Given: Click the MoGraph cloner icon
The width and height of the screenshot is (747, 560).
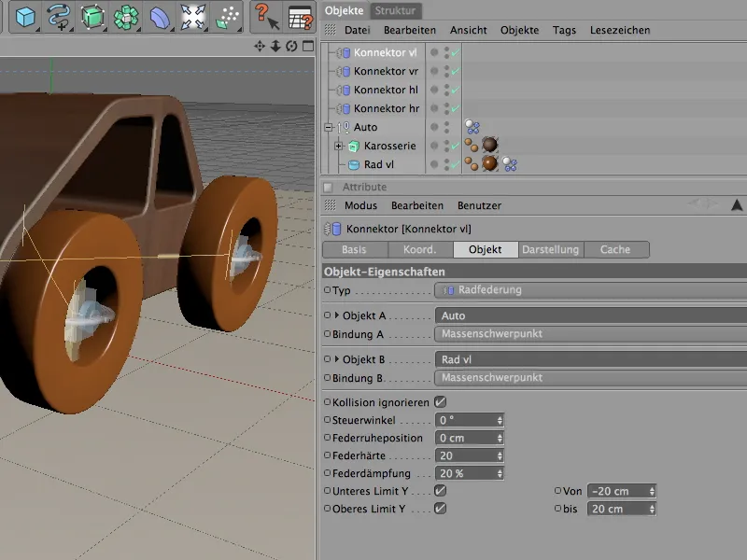Looking at the screenshot, I should click(x=125, y=17).
